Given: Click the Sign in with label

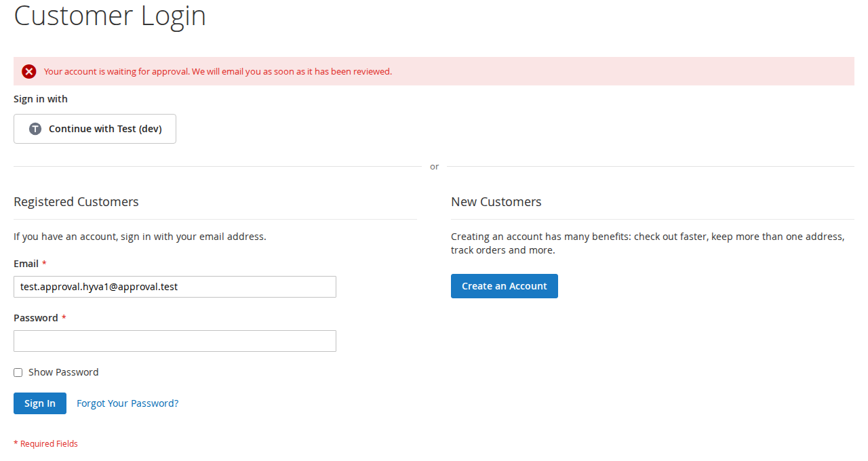Looking at the screenshot, I should pos(41,99).
